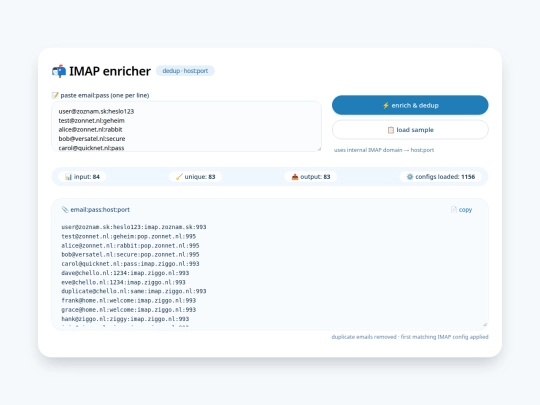Screen dimensions: 540x405
Task: Grab the resize handle of the paste textarea
Action: point(319,149)
